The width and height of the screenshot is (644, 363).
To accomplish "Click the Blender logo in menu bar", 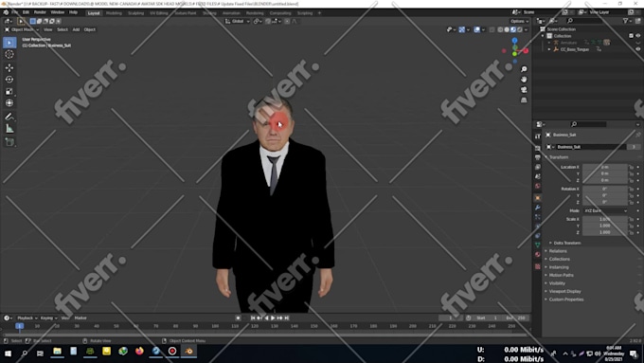I will click(6, 12).
